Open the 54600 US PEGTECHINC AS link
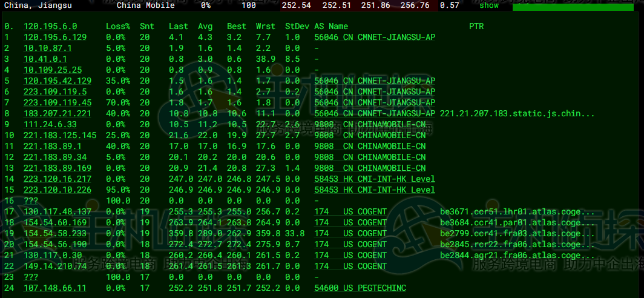 pos(360,288)
